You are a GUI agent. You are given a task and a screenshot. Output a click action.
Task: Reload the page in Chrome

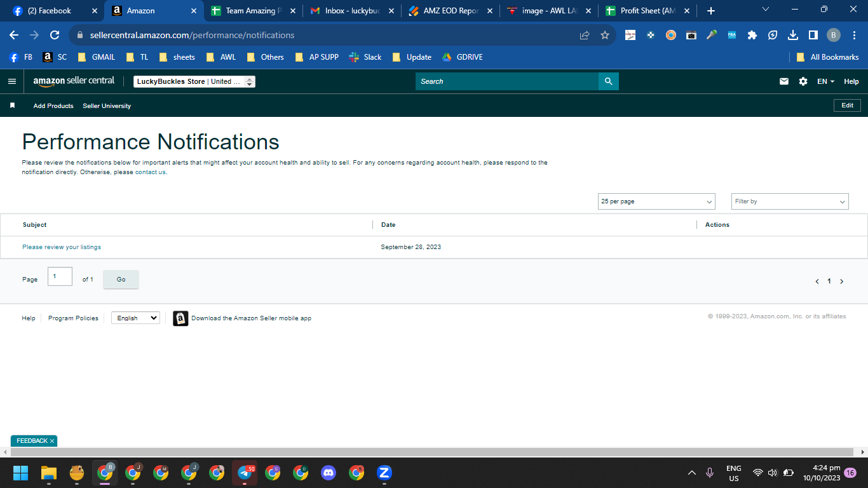click(x=55, y=35)
